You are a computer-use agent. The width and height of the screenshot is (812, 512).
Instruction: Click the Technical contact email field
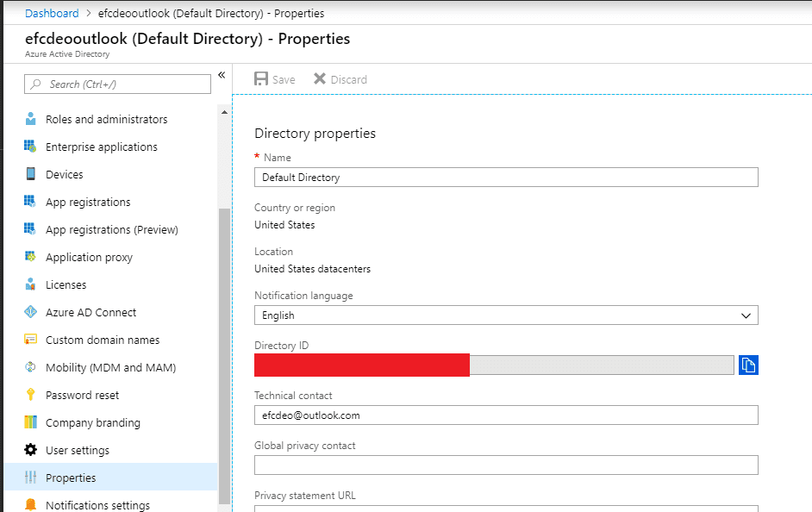(506, 415)
